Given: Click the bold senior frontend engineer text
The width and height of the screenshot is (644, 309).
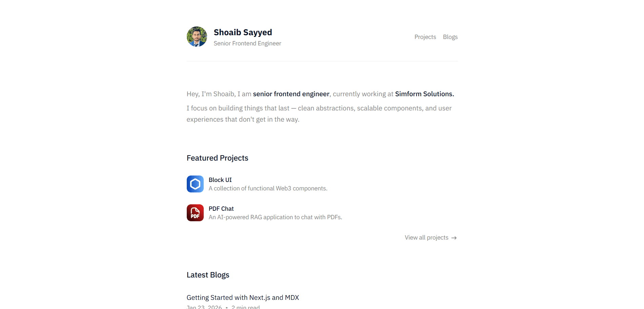Looking at the screenshot, I should tap(291, 94).
